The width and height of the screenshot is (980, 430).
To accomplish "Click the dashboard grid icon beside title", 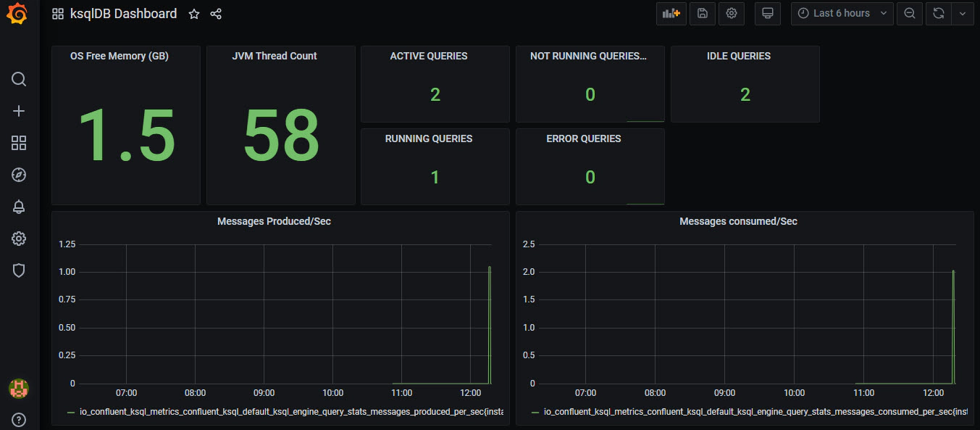I will tap(58, 14).
